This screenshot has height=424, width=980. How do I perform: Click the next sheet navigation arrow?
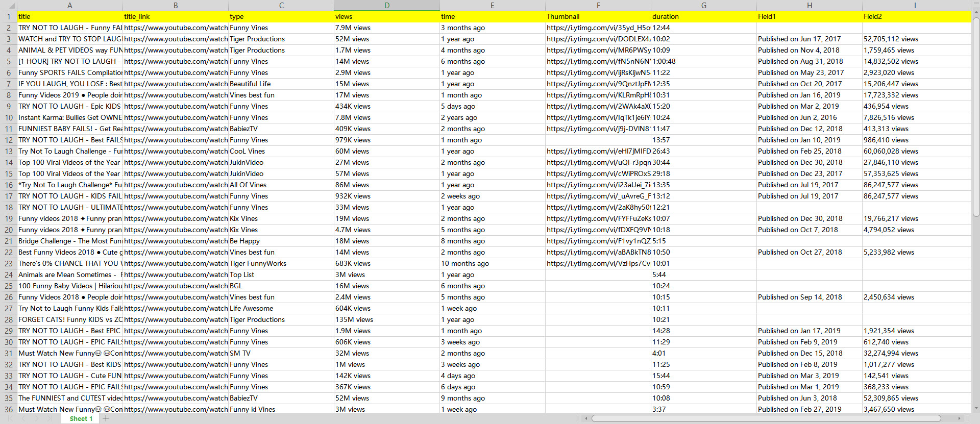point(36,418)
